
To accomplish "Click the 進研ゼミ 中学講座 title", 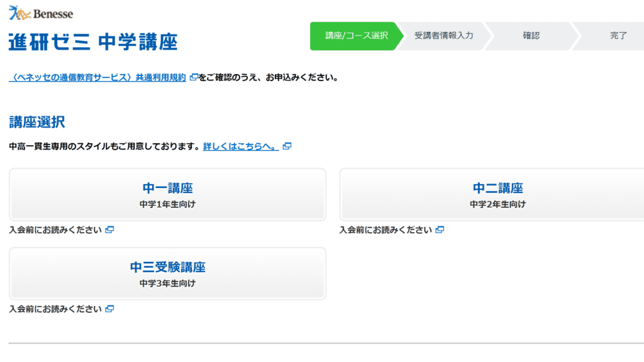I will coord(93,41).
